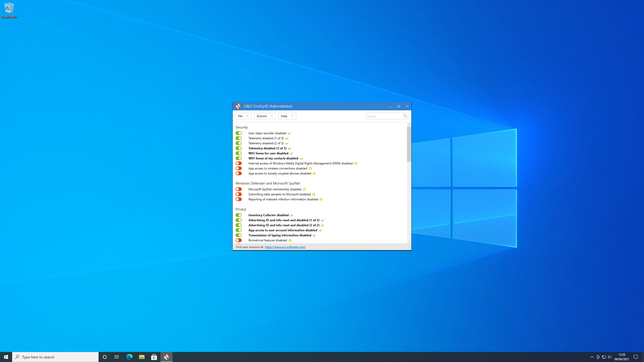Click the search magnifier icon

[405, 116]
